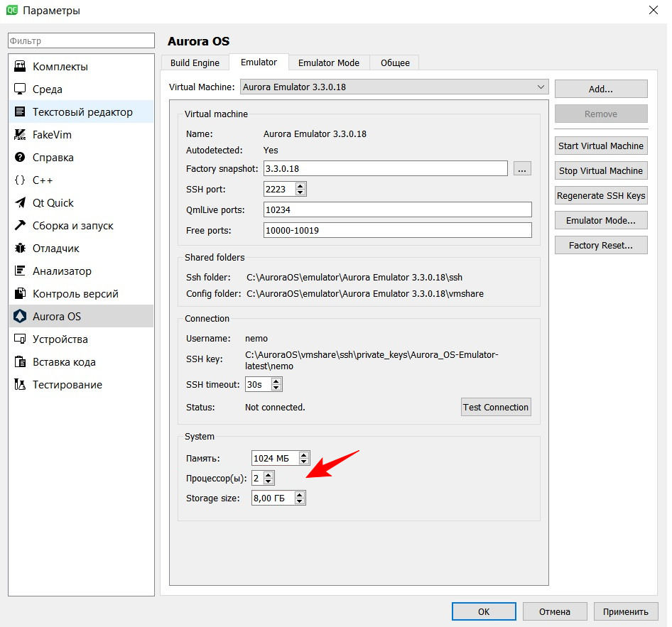The image size is (672, 627).
Task: Click the Отладчик bug icon
Action: coord(20,248)
